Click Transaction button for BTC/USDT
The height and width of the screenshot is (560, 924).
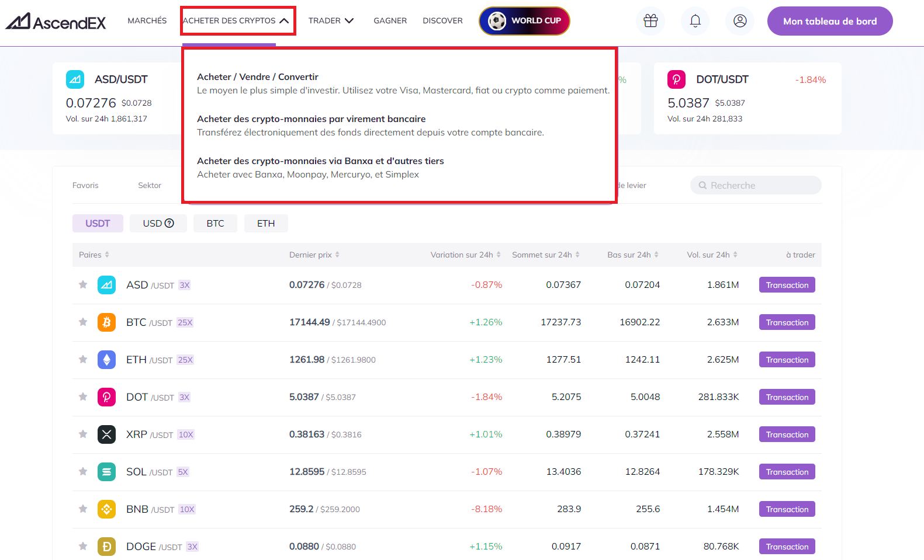click(x=787, y=322)
